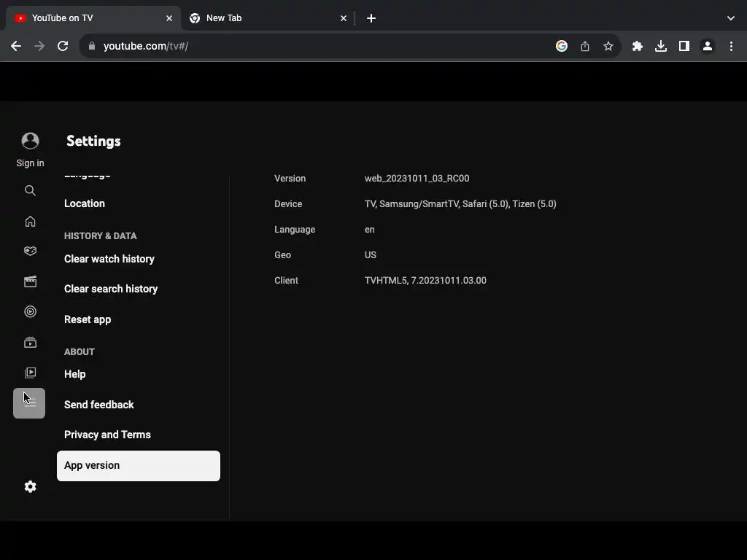View site info lock icon
This screenshot has height=560, width=747.
tap(92, 46)
